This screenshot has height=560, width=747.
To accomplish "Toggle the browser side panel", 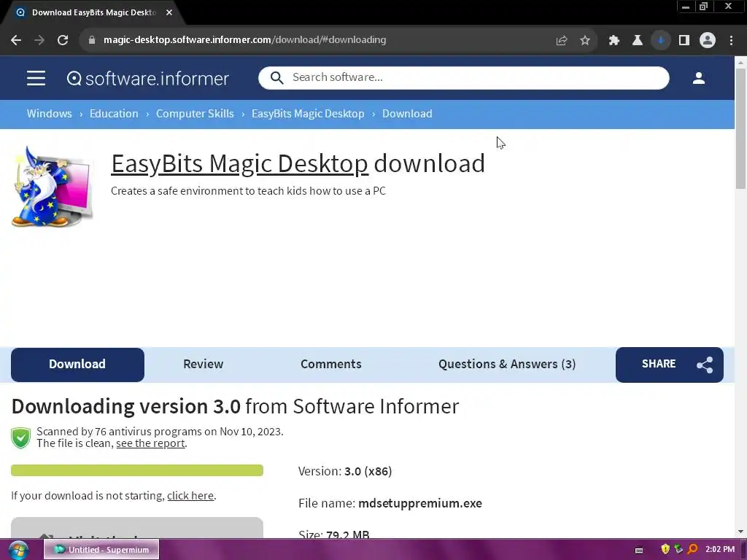I will tap(684, 41).
